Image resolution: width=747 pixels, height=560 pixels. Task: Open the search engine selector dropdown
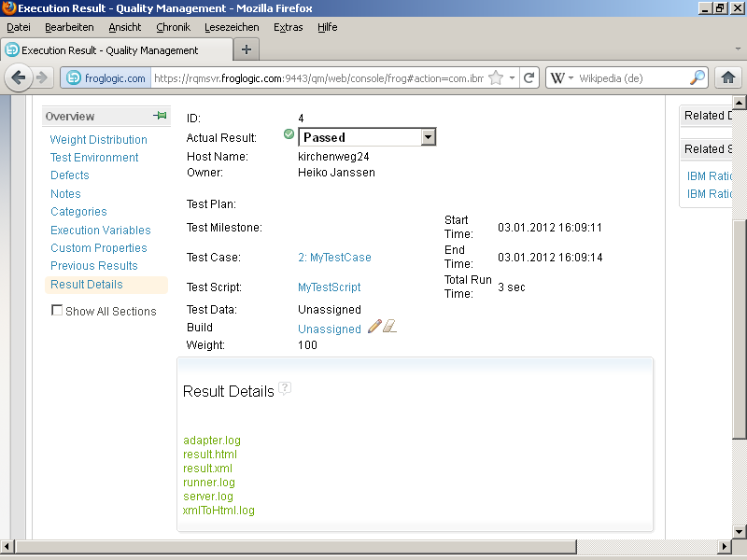571,78
